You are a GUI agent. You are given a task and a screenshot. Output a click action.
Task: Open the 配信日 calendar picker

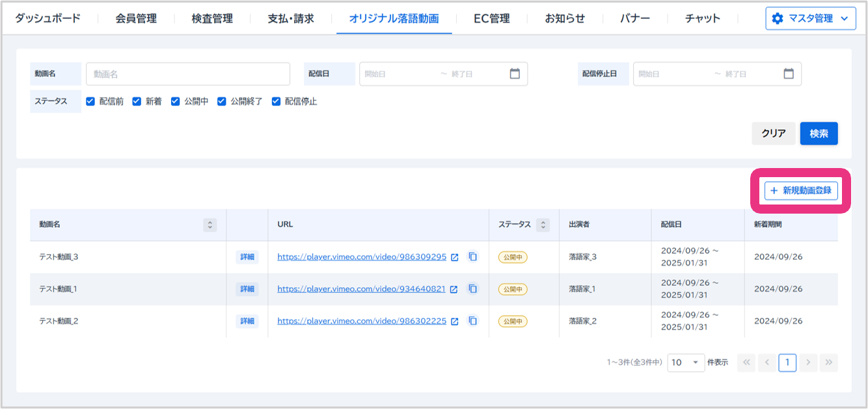pyautogui.click(x=515, y=74)
